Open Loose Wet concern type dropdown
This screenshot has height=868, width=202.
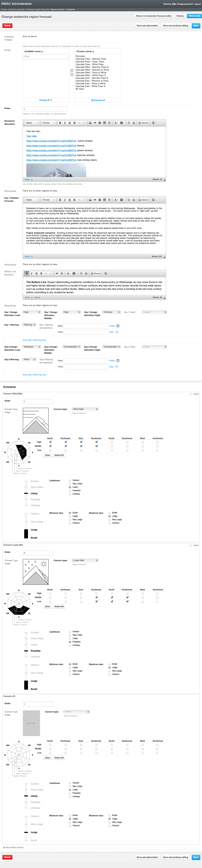pos(85,560)
